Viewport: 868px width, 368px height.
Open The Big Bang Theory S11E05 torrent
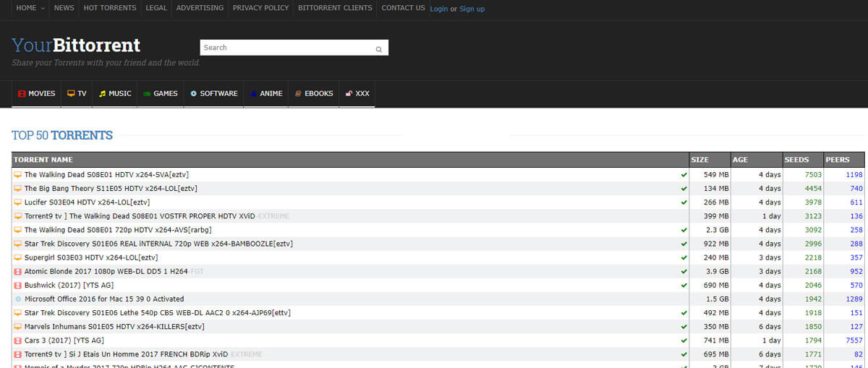[111, 189]
